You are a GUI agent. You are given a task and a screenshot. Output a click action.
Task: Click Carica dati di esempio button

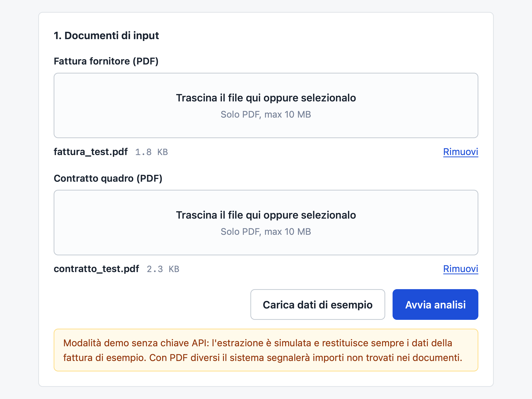(317, 304)
